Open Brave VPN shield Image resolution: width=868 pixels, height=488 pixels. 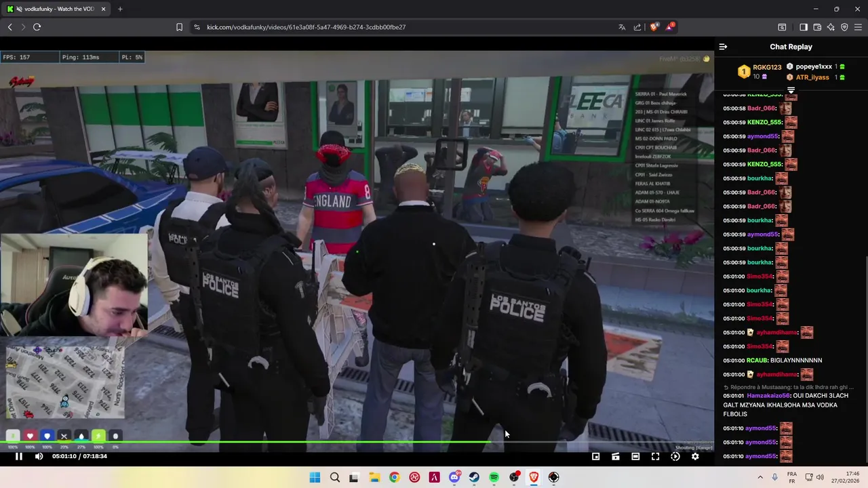tap(844, 27)
